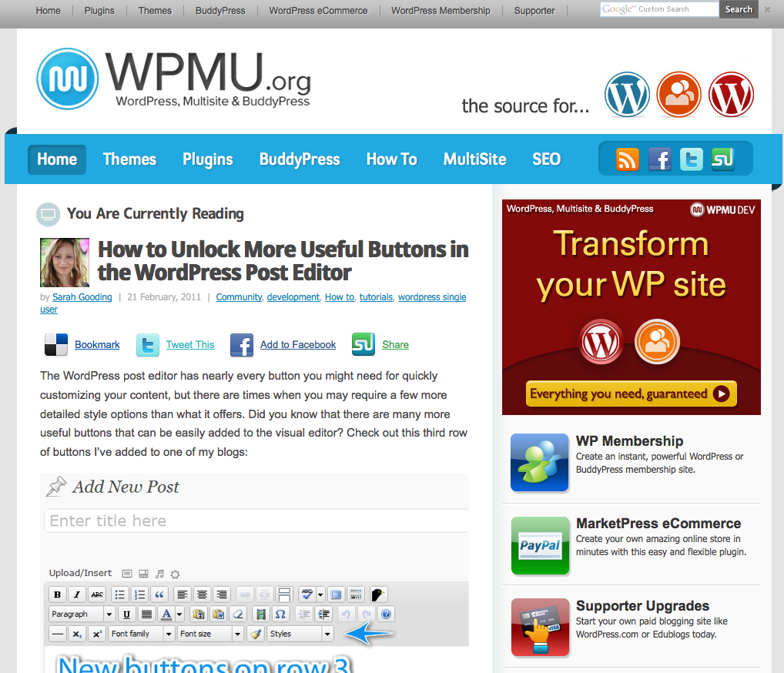Click the Add Audio music note icon
This screenshot has width=784, height=673.
(x=159, y=574)
